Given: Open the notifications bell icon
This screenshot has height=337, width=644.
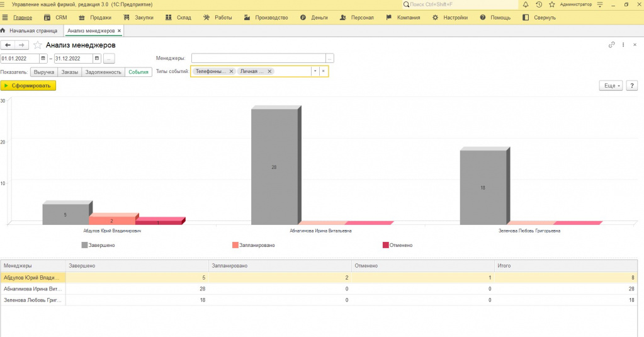Looking at the screenshot, I should point(526,4).
